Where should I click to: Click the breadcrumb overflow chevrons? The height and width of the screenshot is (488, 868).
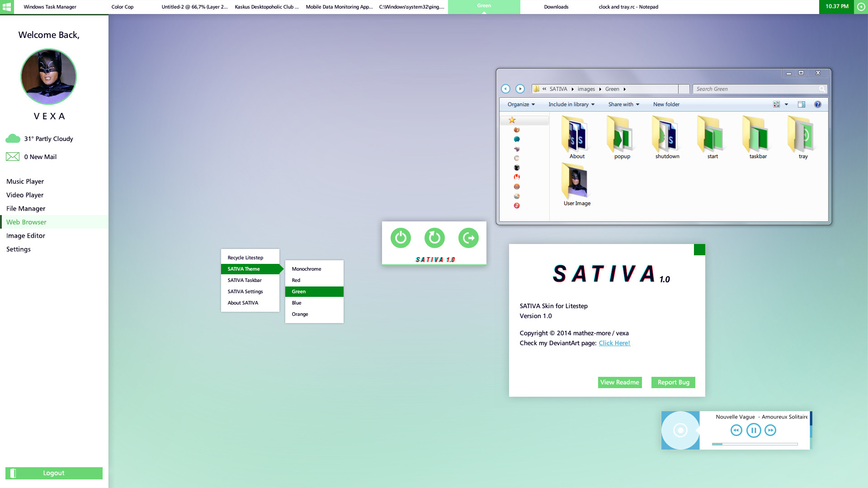pyautogui.click(x=544, y=89)
